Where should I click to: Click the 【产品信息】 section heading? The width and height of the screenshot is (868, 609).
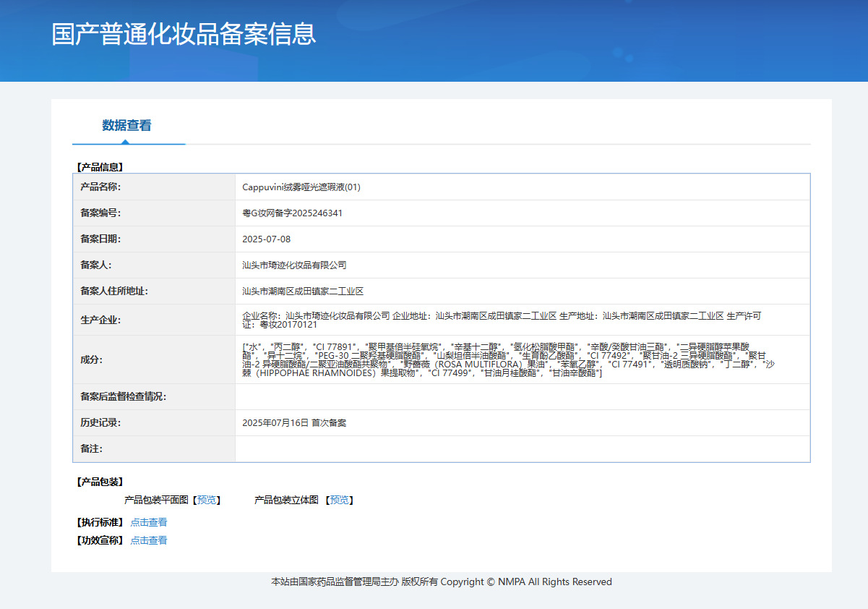coord(100,167)
